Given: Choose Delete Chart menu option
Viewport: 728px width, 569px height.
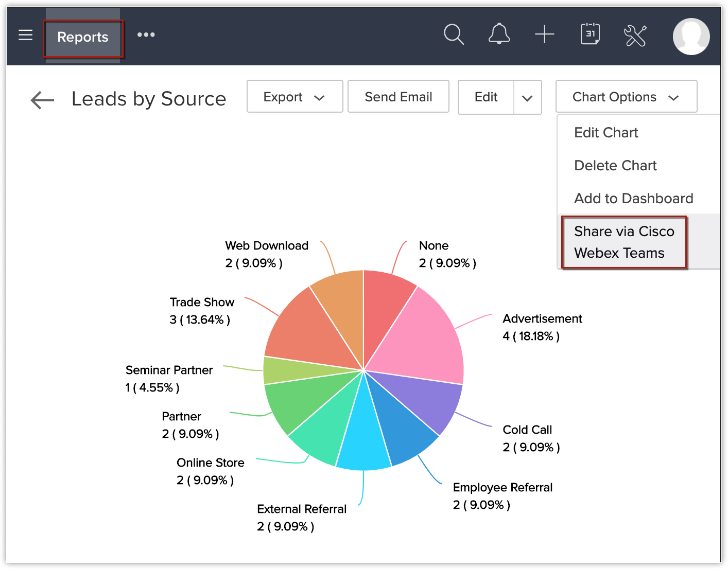Looking at the screenshot, I should tap(615, 166).
